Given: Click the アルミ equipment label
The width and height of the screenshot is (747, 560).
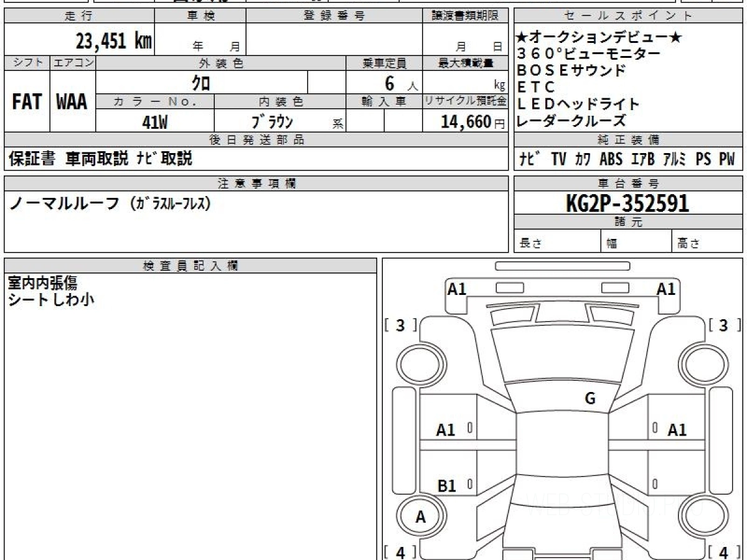Looking at the screenshot, I should point(675,159).
